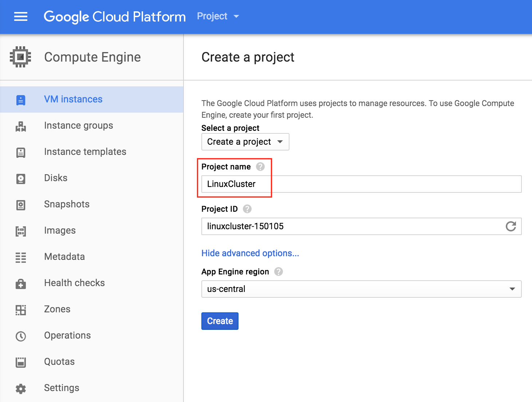Click help icon beside App Engine region
532x402 pixels.
coord(279,272)
